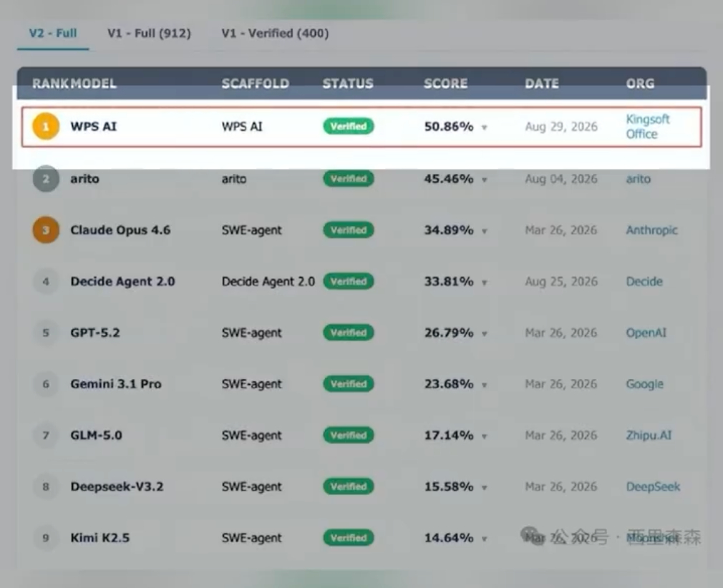
Task: Click the date "Aug 29, 2026"
Action: (x=561, y=127)
